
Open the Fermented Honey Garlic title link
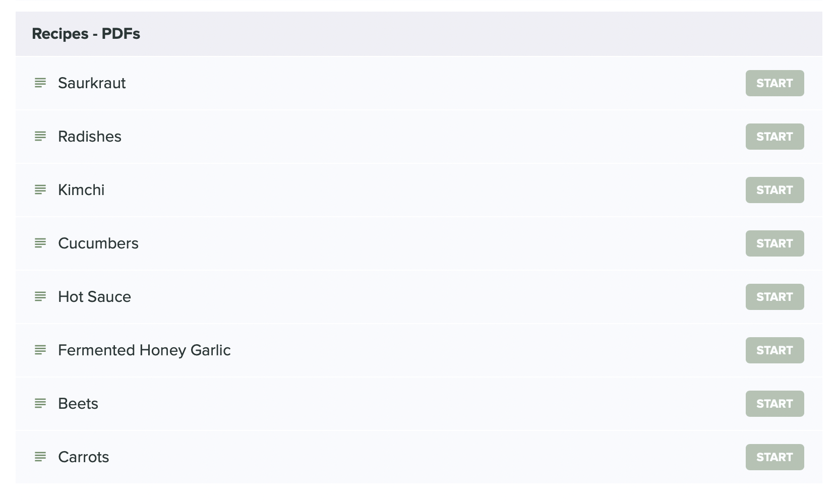click(x=144, y=350)
